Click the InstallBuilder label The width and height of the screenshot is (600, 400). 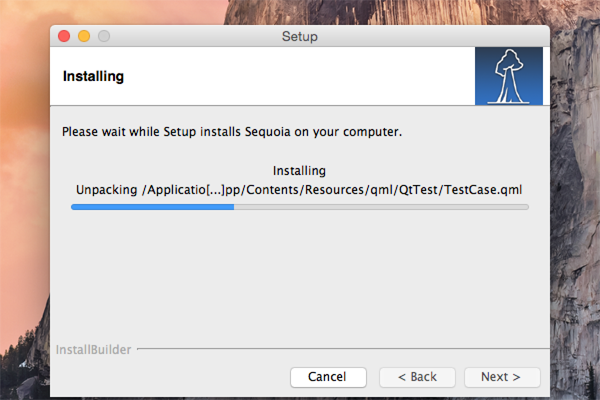(93, 349)
